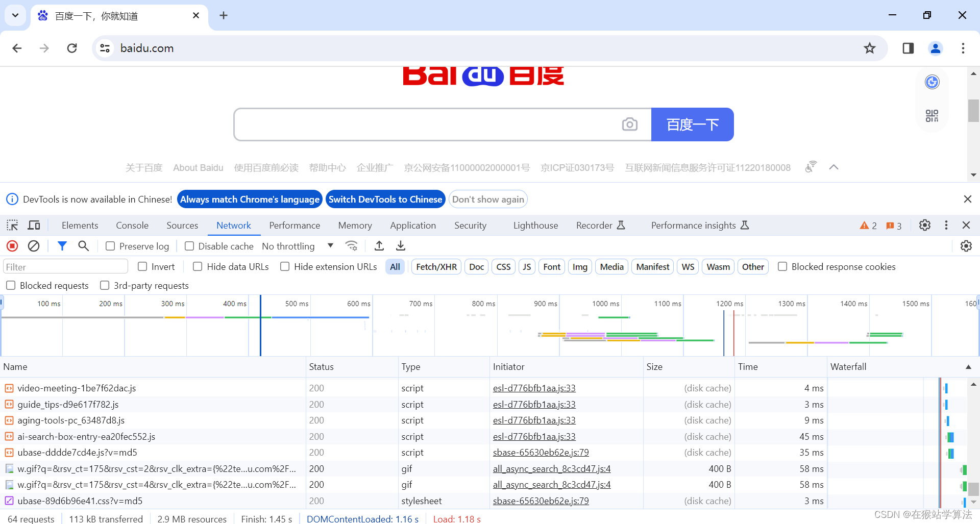The width and height of the screenshot is (980, 524).
Task: Check 3rd-party requests option
Action: 105,286
